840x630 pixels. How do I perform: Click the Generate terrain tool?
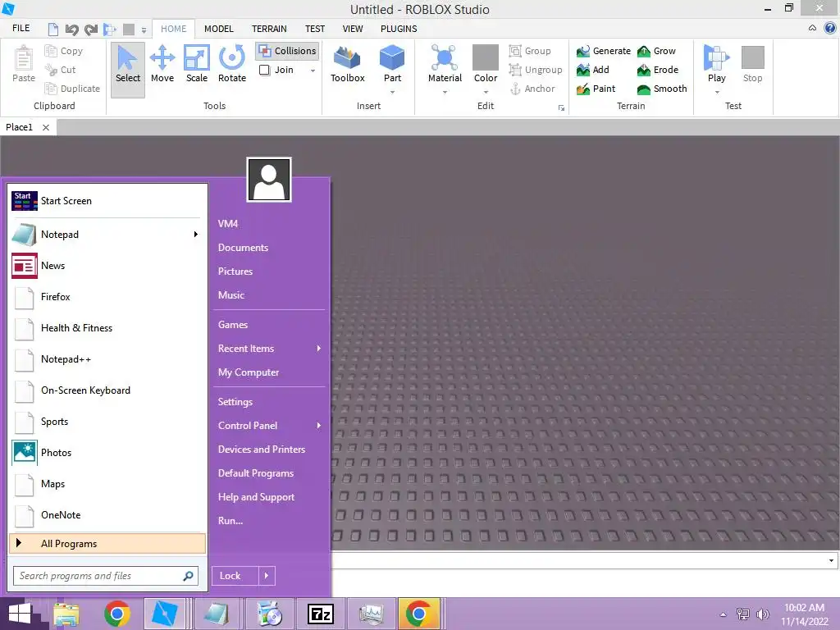(603, 51)
